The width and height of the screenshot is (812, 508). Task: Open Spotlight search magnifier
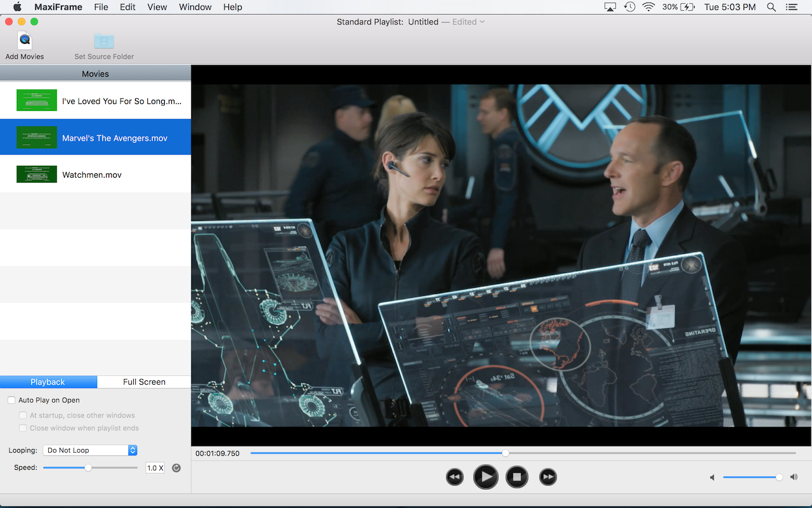point(771,7)
